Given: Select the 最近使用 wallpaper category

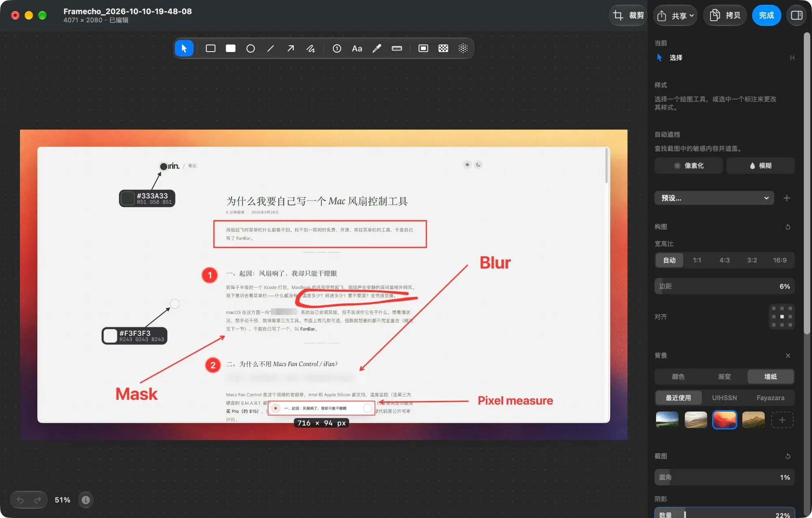Looking at the screenshot, I should pos(678,398).
